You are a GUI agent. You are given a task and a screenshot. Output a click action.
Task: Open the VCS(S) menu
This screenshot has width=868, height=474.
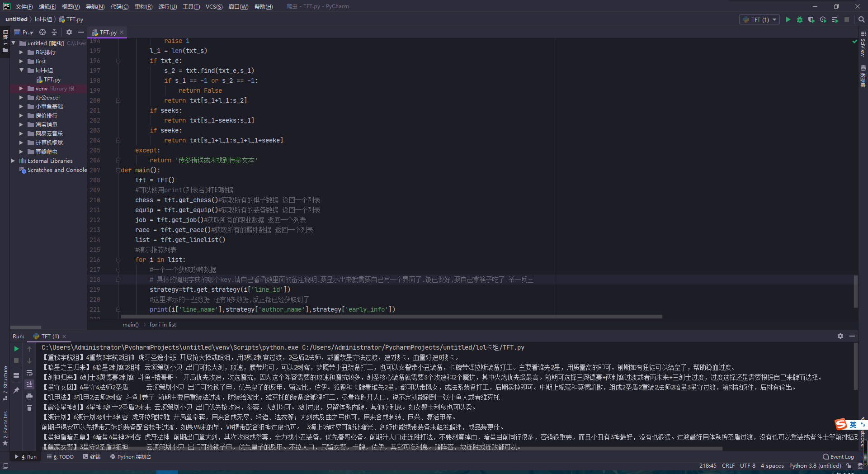(x=214, y=6)
